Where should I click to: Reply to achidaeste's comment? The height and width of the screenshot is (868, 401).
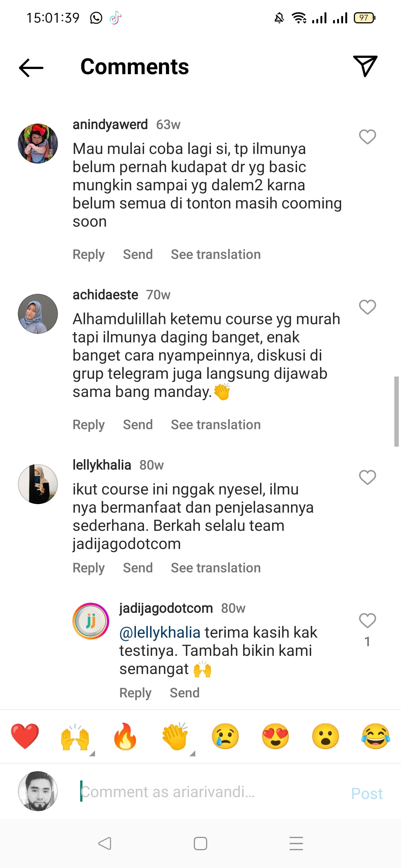[x=88, y=425]
